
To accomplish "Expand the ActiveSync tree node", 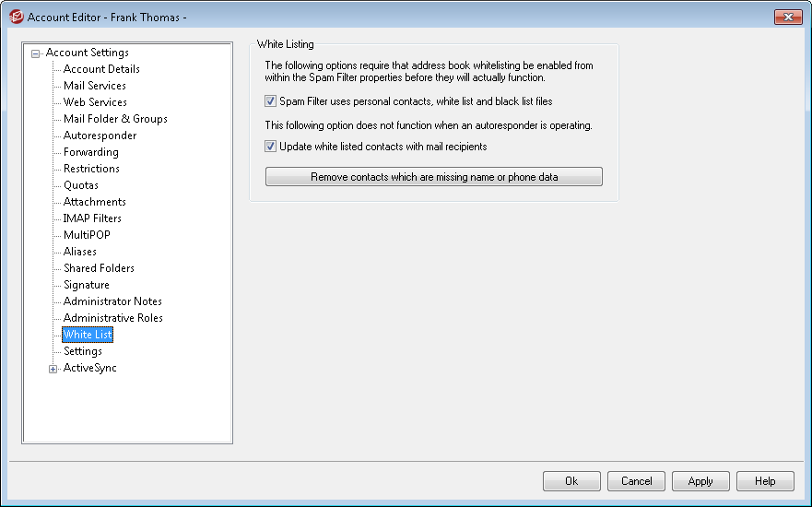I will (x=53, y=369).
